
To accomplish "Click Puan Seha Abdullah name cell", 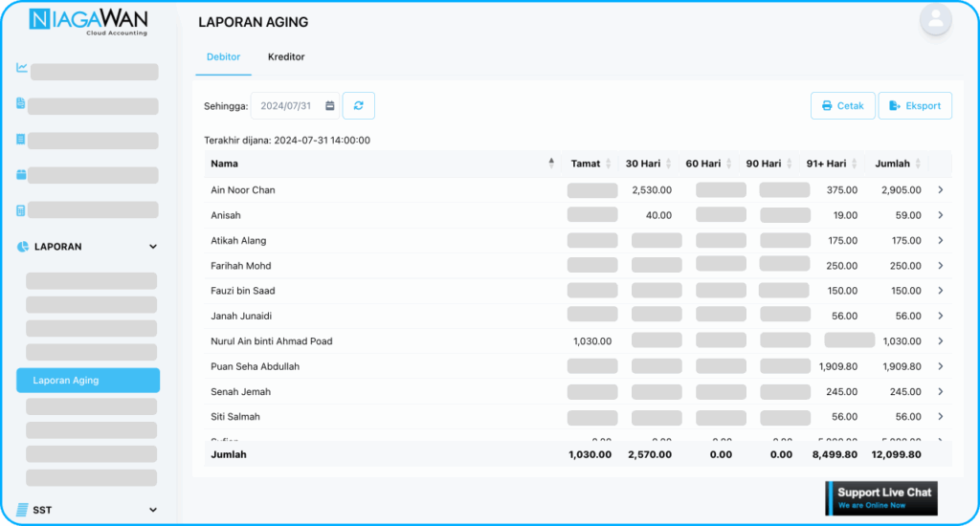I will pyautogui.click(x=255, y=366).
